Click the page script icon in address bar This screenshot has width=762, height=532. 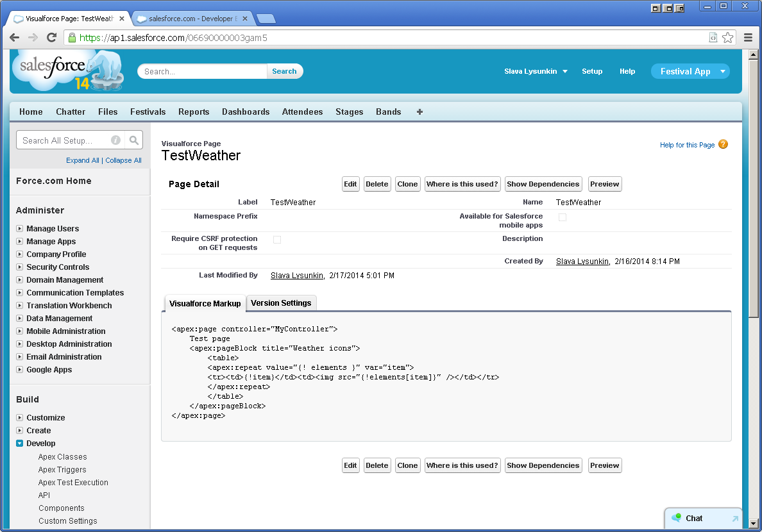(x=713, y=37)
